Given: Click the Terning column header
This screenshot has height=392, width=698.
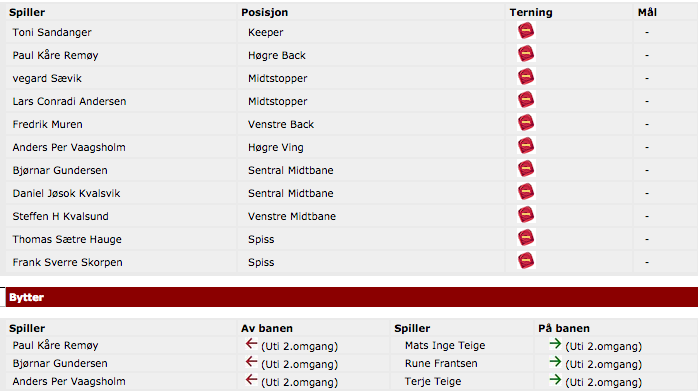Looking at the screenshot, I should pos(531,12).
